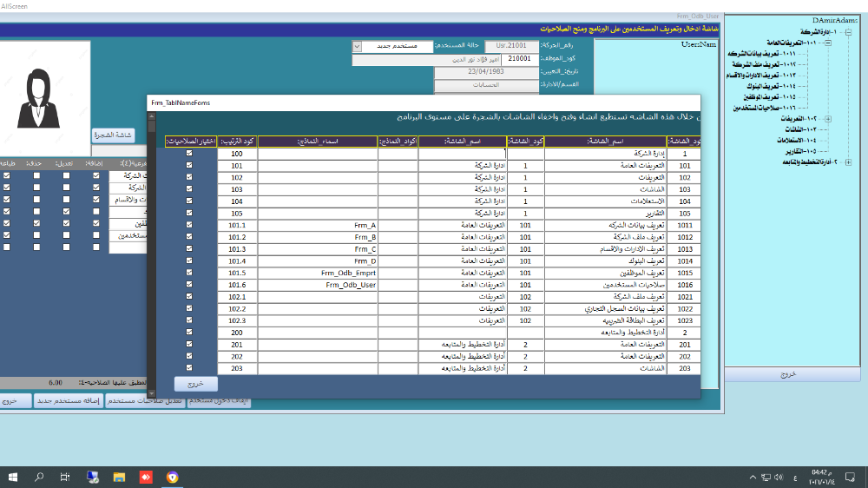Toggle permission checkbox for sort code 102.3
This screenshot has height=488, width=868.
(189, 320)
